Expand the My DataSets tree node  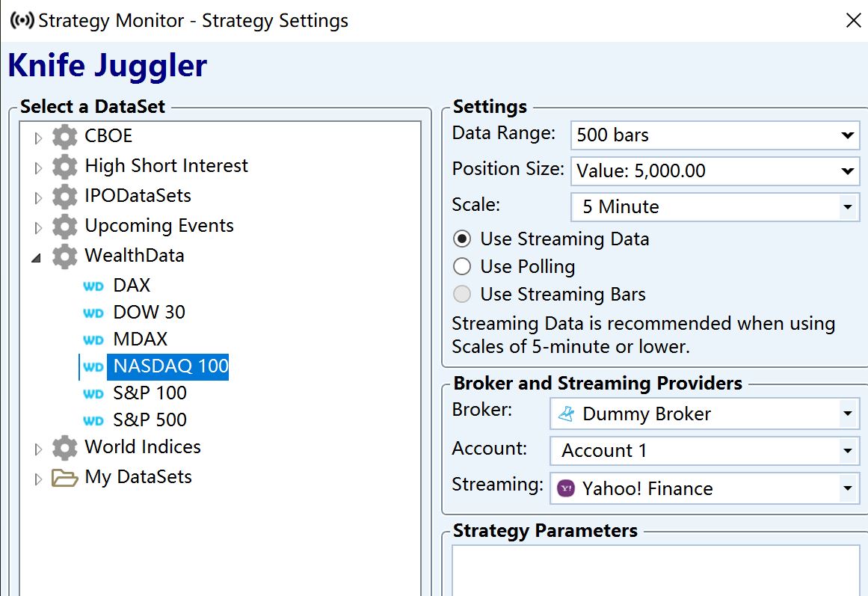pyautogui.click(x=37, y=479)
